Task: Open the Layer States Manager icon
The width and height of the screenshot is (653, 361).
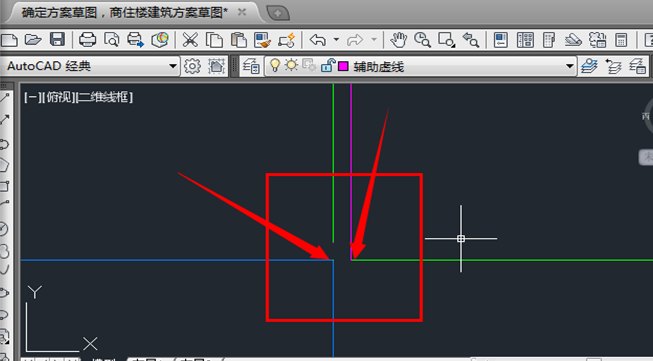Action: tap(638, 66)
